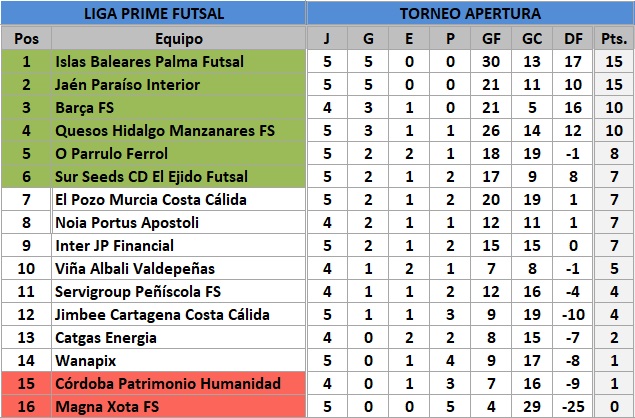Click the DF column header

(x=573, y=38)
